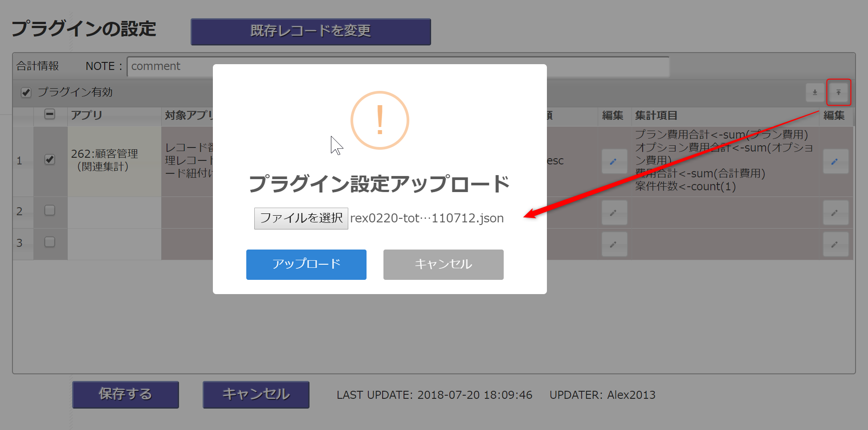Check row 2 checkbox
868x430 pixels.
click(50, 210)
